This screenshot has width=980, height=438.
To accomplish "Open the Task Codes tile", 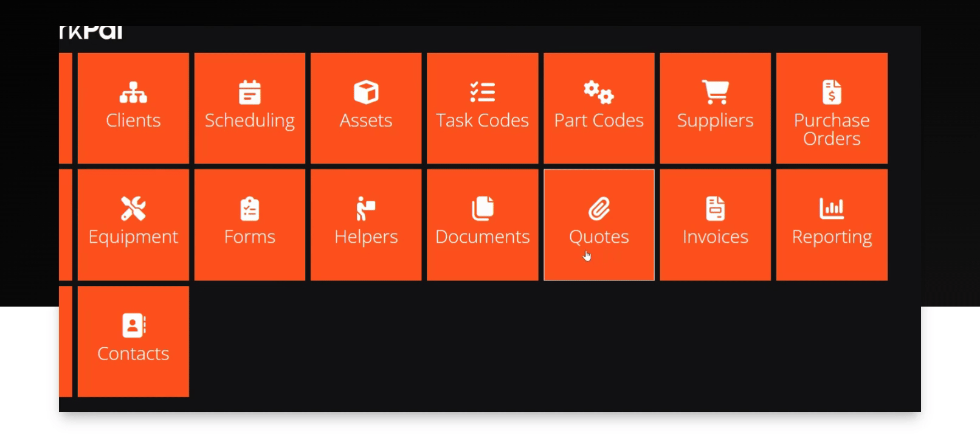I will coord(483,108).
